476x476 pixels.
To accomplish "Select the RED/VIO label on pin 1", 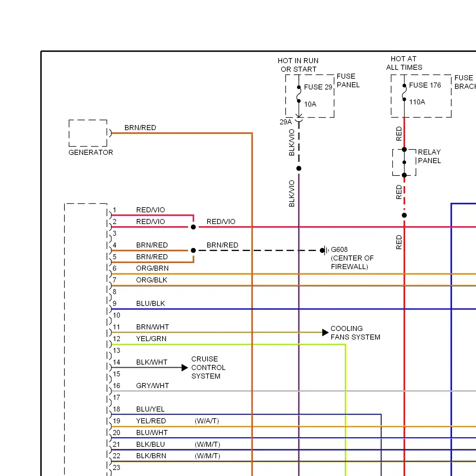I will click(x=150, y=210).
